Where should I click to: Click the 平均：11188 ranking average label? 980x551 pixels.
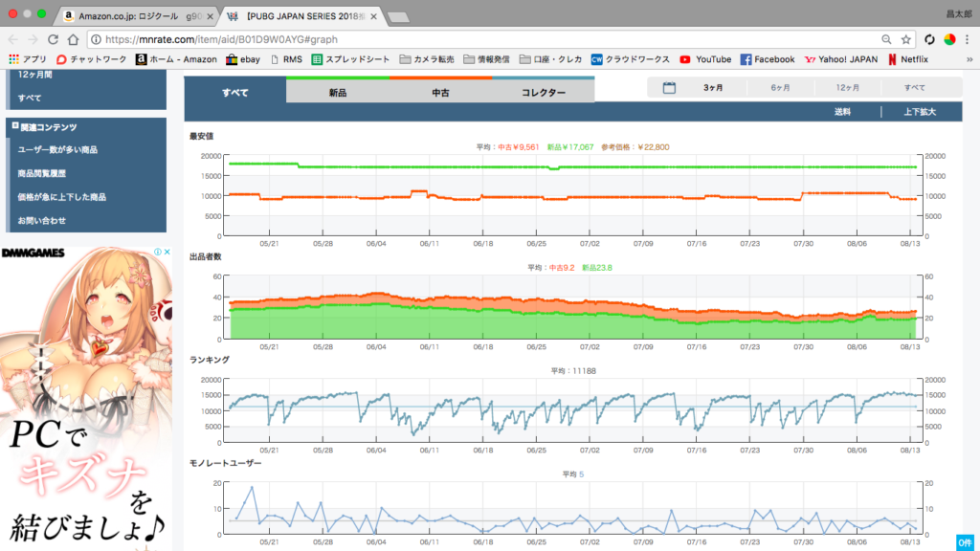(x=573, y=371)
